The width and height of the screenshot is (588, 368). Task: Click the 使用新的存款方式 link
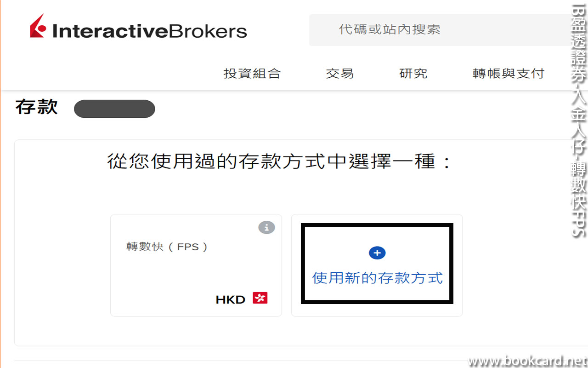point(378,278)
